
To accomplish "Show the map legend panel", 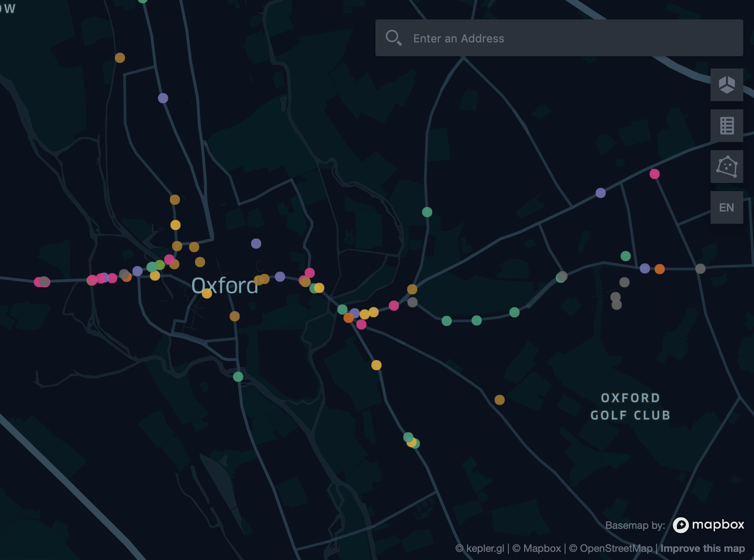I will pos(726,125).
